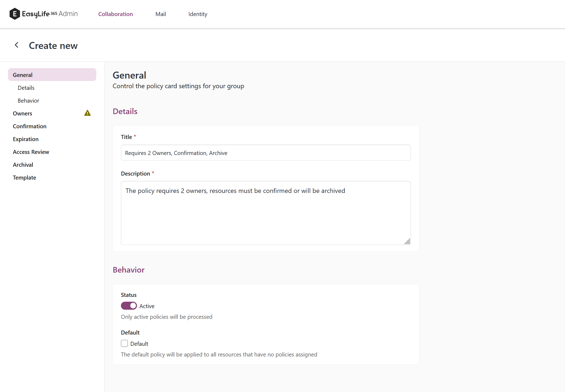565x392 pixels.
Task: Open the Identity menu
Action: point(198,14)
